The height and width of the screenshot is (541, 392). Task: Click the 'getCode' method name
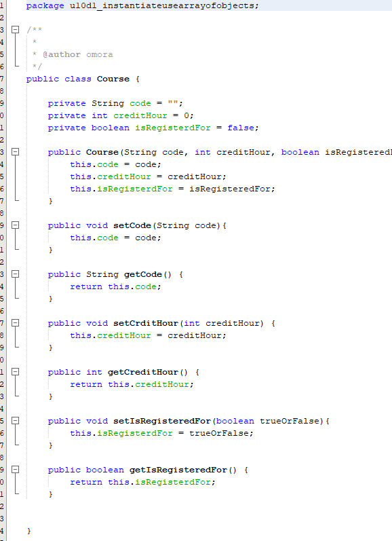142,274
